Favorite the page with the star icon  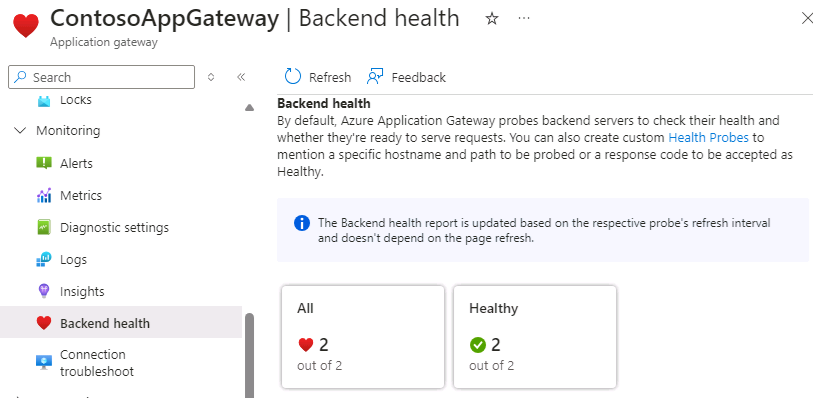(492, 19)
